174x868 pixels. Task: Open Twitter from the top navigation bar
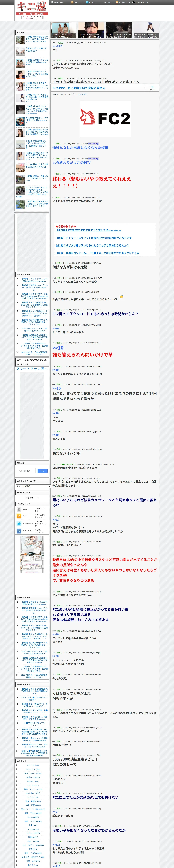coord(90,2)
